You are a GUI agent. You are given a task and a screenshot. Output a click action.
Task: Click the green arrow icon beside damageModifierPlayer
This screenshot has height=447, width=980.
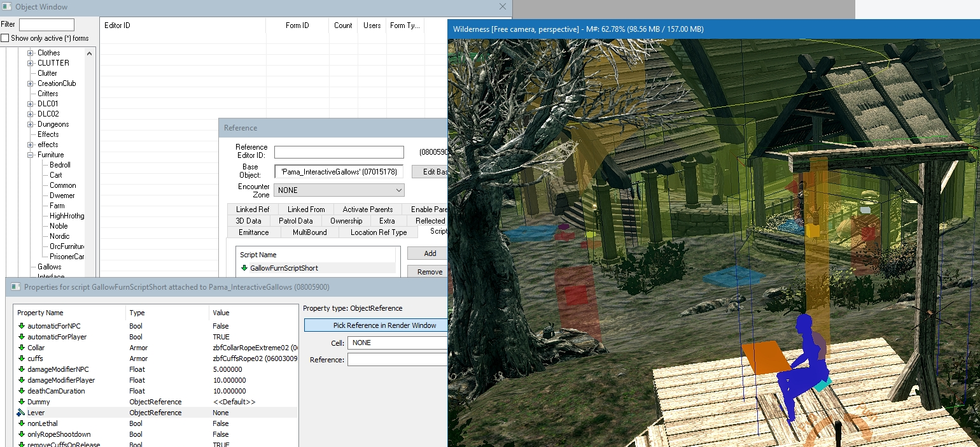point(21,380)
